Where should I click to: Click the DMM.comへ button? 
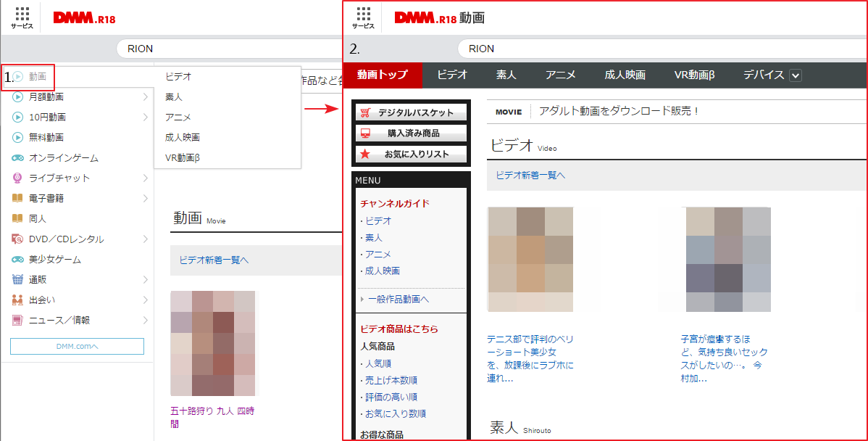[77, 346]
